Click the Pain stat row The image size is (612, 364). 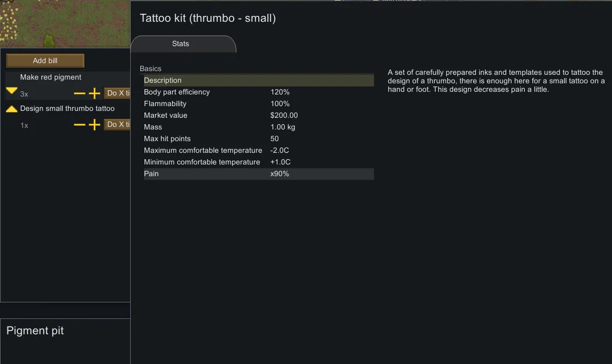click(259, 174)
